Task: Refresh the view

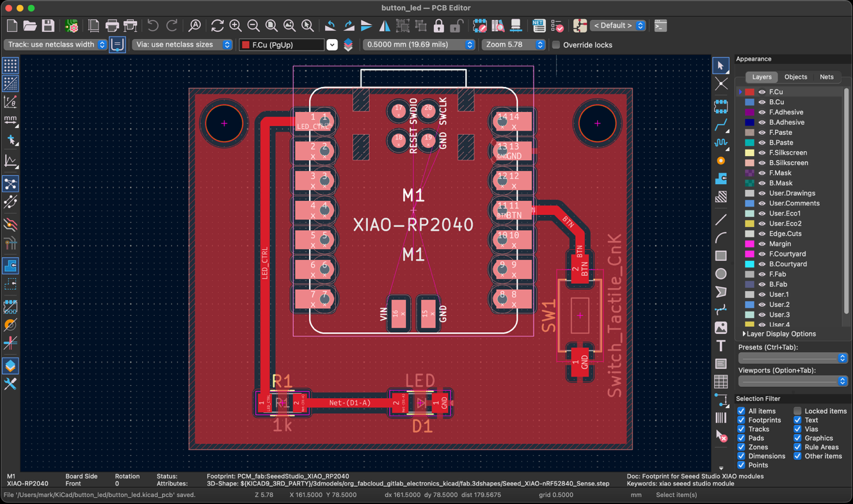Action: click(x=218, y=26)
